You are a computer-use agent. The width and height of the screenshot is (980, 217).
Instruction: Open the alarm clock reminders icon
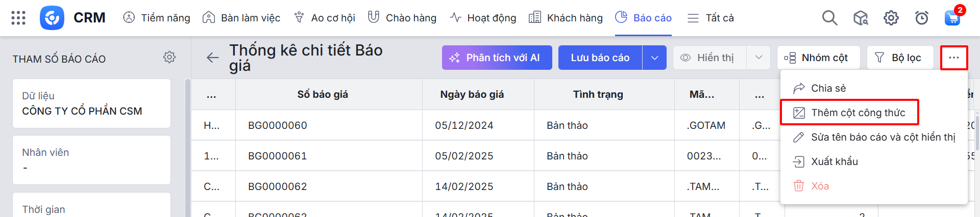click(921, 18)
